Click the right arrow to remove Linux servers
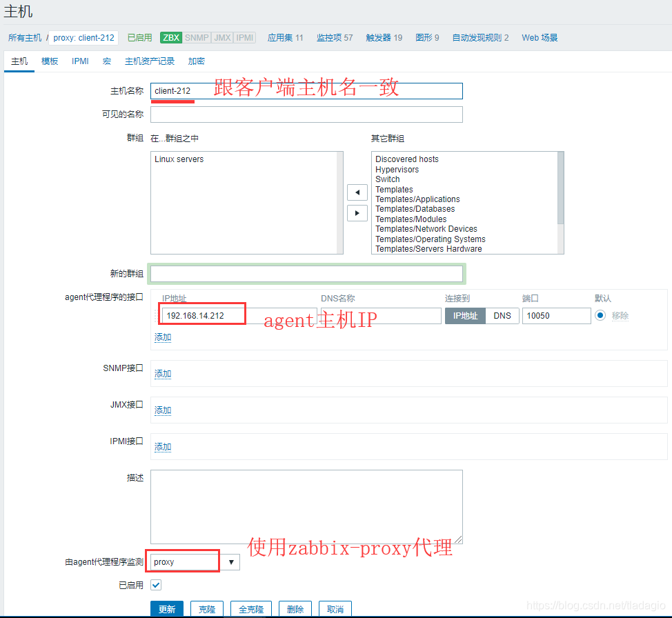This screenshot has width=672, height=618. pyautogui.click(x=357, y=212)
